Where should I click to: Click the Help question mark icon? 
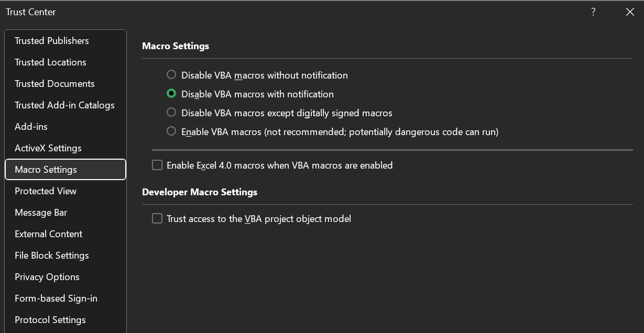click(593, 12)
